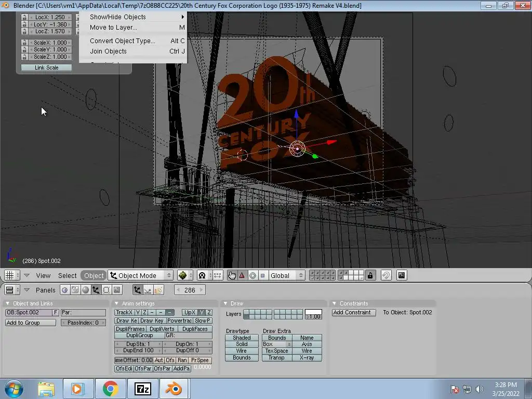Toggle the Transp draw extra option
Image resolution: width=532 pixels, height=399 pixels.
tap(276, 357)
